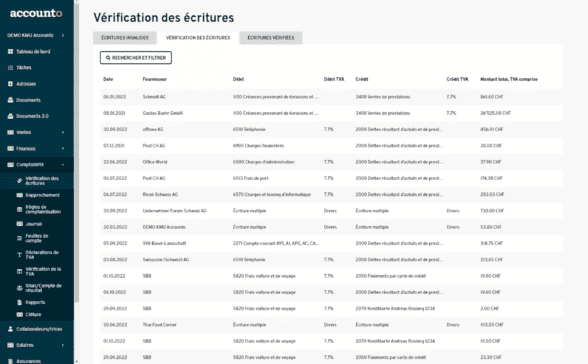The height and width of the screenshot is (364, 588).
Task: Click the Collaborateurs/trices person icon
Action: click(10, 329)
